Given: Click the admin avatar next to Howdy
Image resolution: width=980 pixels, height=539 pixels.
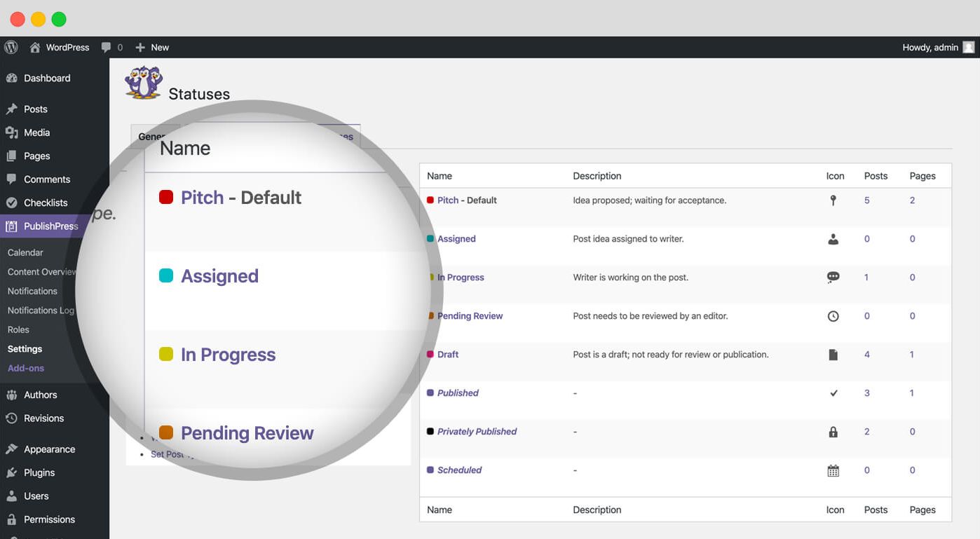Looking at the screenshot, I should [968, 48].
